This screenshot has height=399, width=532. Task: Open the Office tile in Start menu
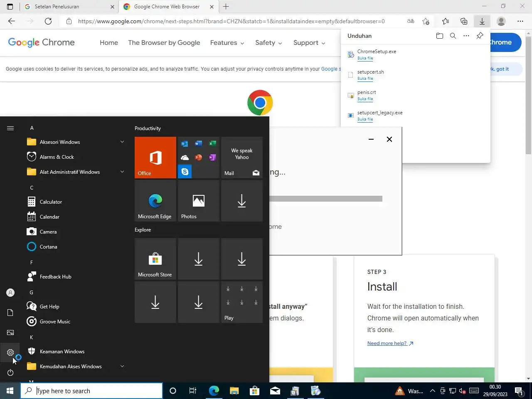click(155, 158)
